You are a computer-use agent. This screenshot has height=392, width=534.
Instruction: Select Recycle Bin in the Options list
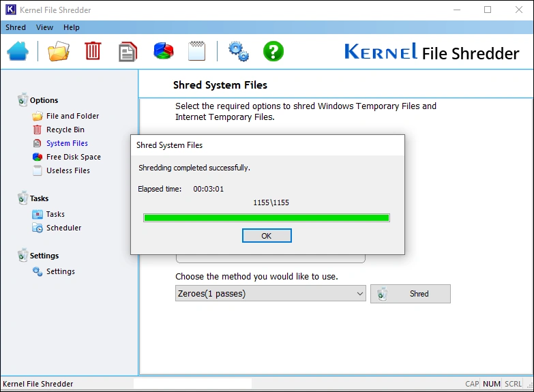65,130
